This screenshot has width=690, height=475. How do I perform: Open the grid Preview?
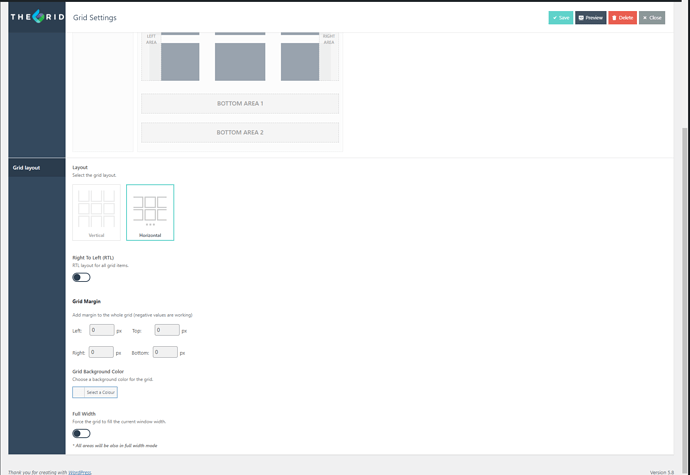591,17
